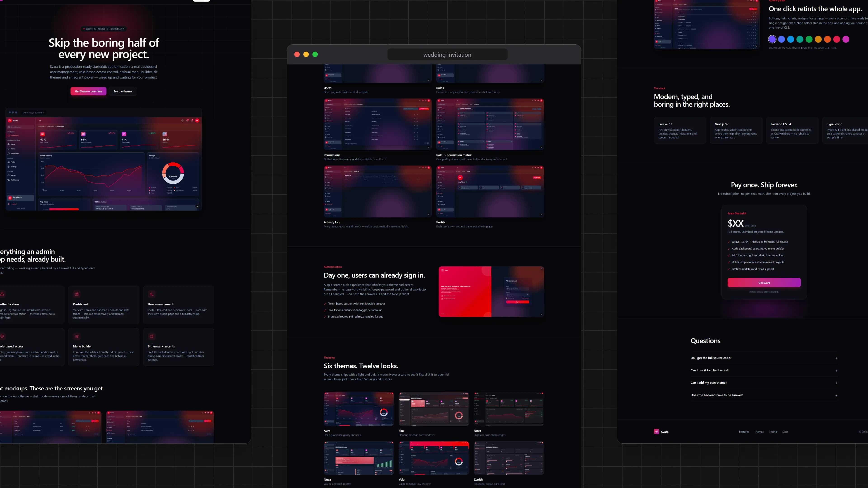This screenshot has width=868, height=488.
Task: Click the 6 themes + accents card icon
Action: point(152,336)
